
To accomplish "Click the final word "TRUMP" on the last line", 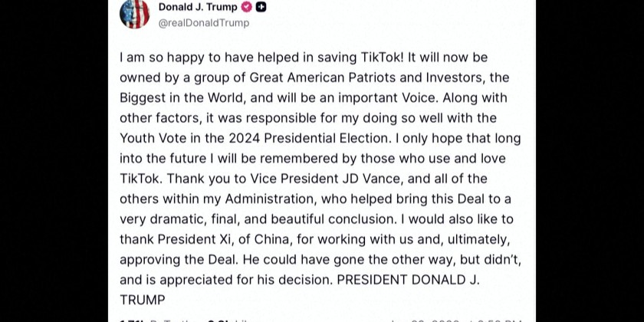I will [143, 300].
